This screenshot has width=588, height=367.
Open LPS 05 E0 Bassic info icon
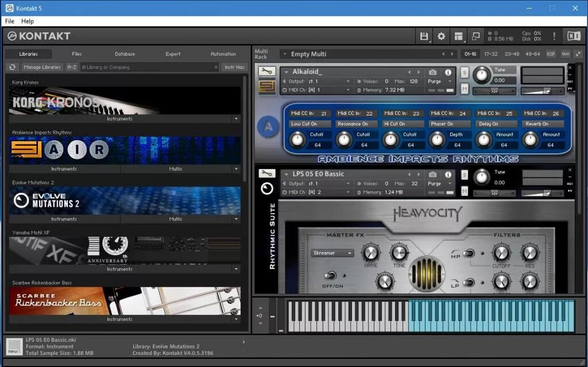448,175
